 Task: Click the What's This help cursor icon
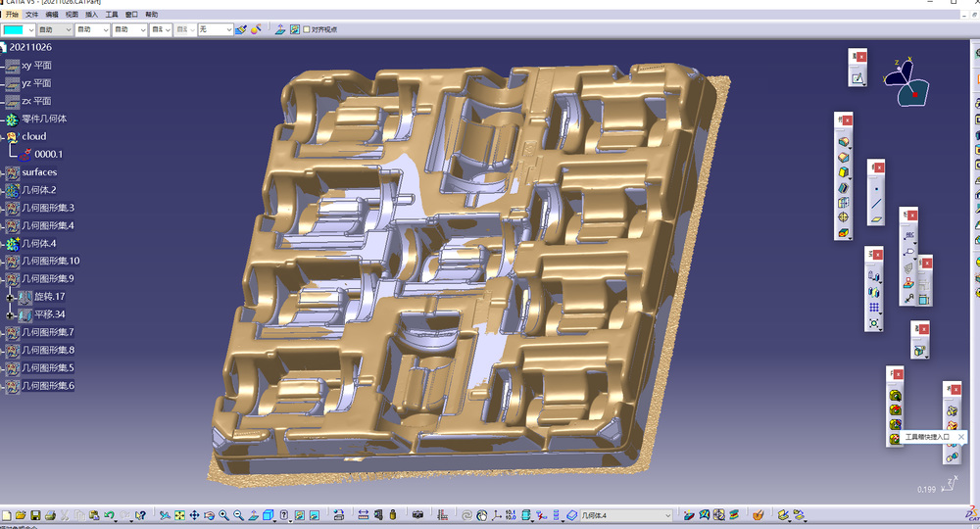coord(140,515)
